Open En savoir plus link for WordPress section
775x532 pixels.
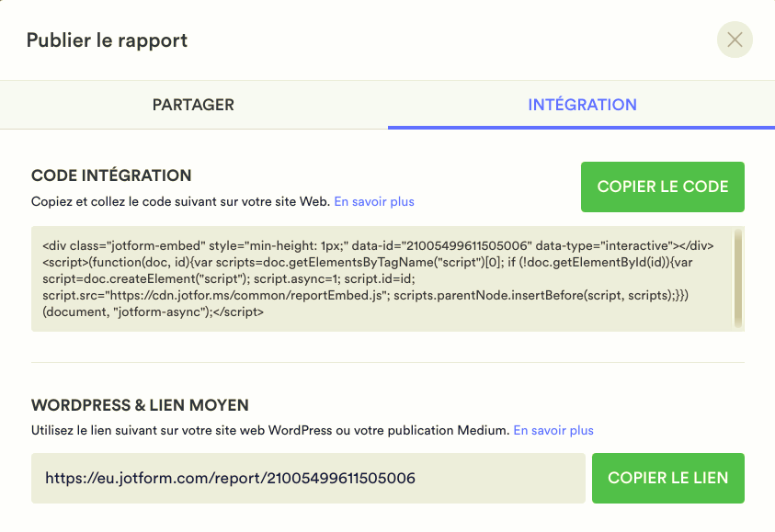click(x=553, y=430)
